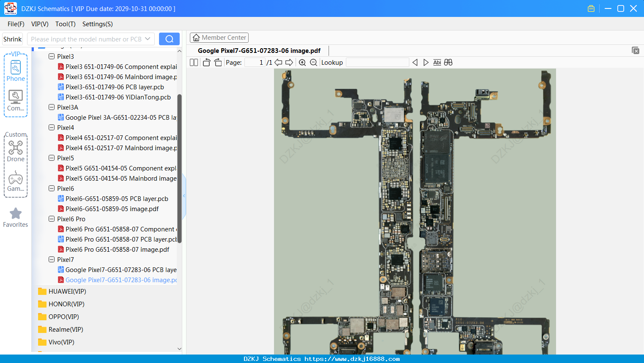The image size is (644, 363).
Task: Open Pixel3 651-01749-06 Component explain file
Action: [117, 66]
